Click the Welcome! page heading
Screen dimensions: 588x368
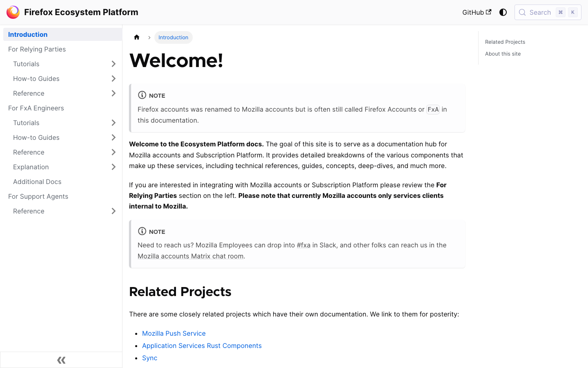pyautogui.click(x=176, y=61)
